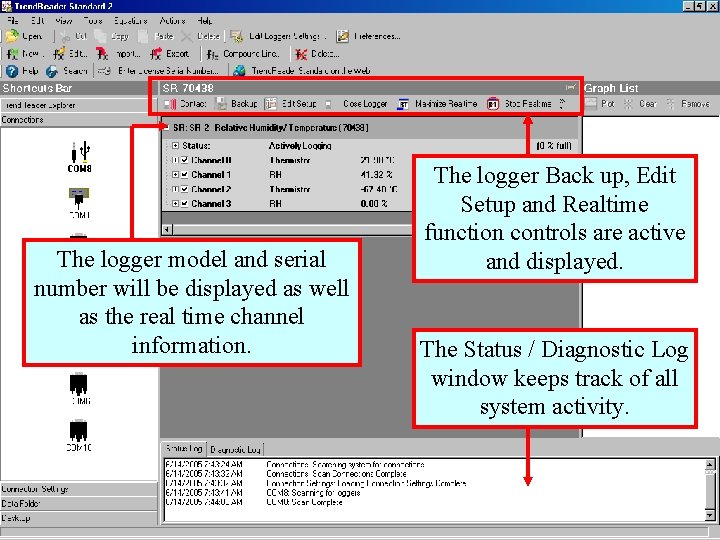This screenshot has width=720, height=540.
Task: Click the Connections section header
Action: coord(79,120)
